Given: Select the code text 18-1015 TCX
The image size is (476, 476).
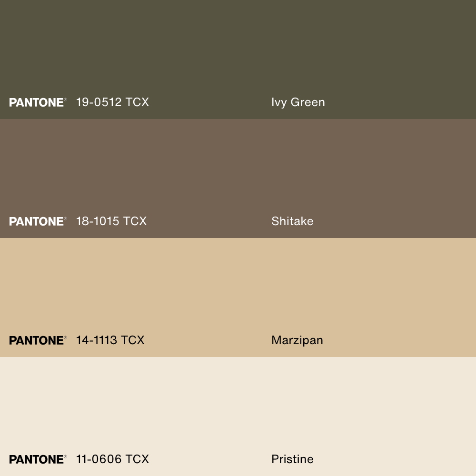Looking at the screenshot, I should 111,221.
